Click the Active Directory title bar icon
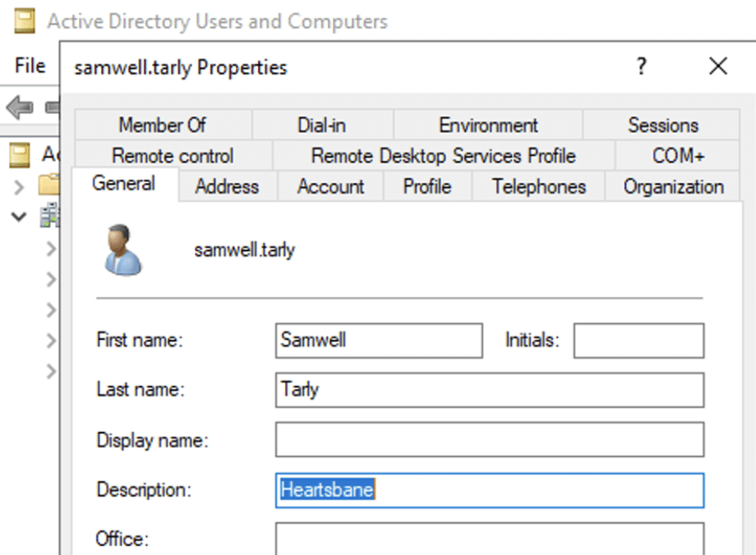The height and width of the screenshot is (555, 756). [x=25, y=21]
